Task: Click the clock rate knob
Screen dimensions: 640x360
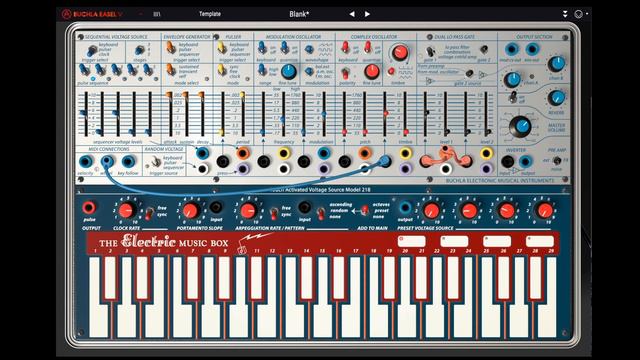Action: coord(126,211)
